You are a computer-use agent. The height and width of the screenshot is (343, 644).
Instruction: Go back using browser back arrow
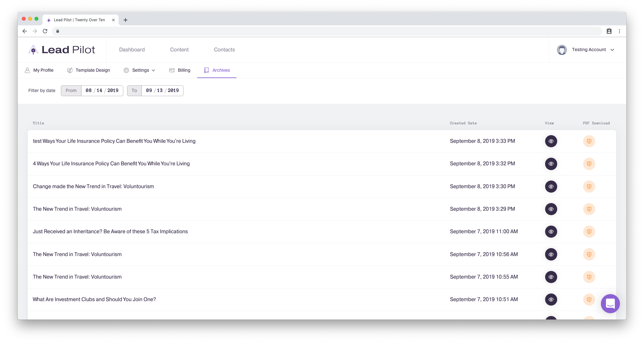point(25,31)
